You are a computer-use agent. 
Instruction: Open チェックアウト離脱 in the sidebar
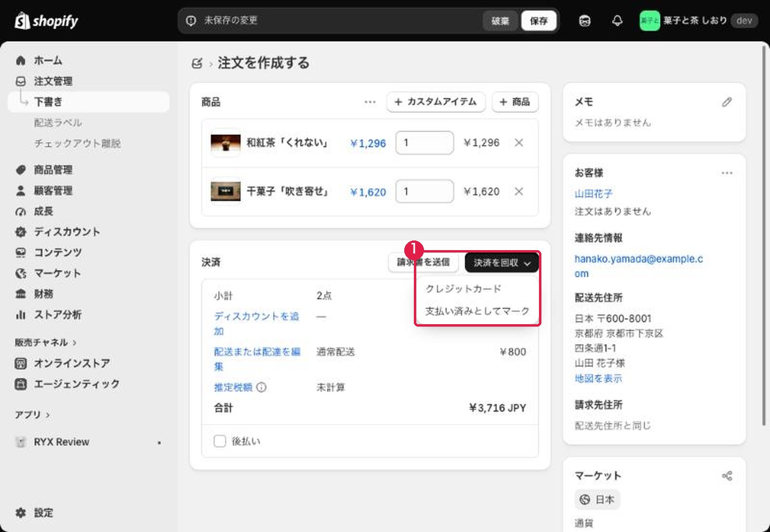pyautogui.click(x=77, y=143)
